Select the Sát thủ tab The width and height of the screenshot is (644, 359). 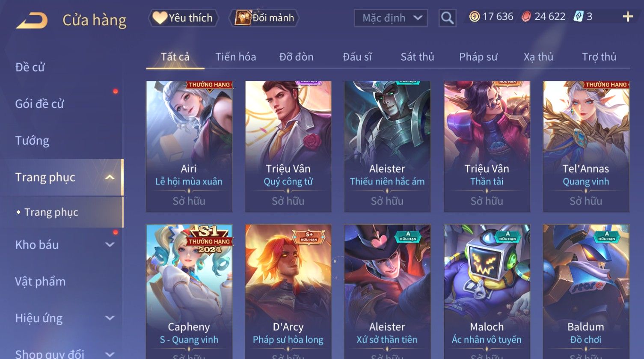pos(417,57)
